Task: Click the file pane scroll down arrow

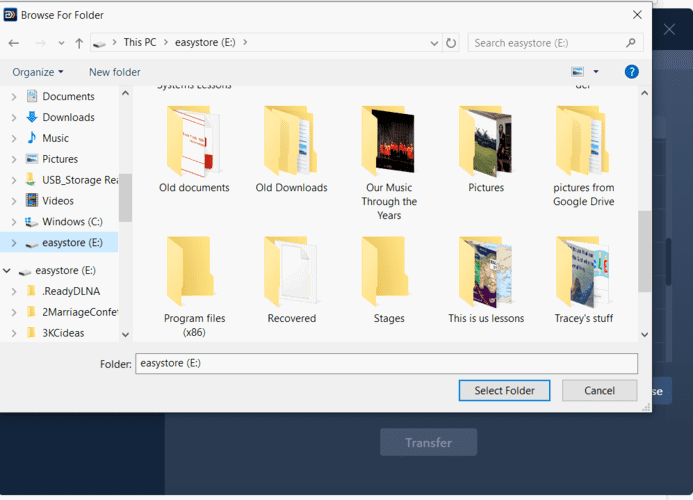Action: point(644,335)
